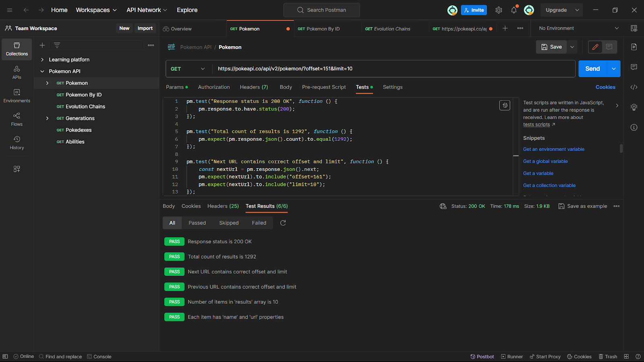Switch to edit mode pencil icon

click(x=595, y=47)
